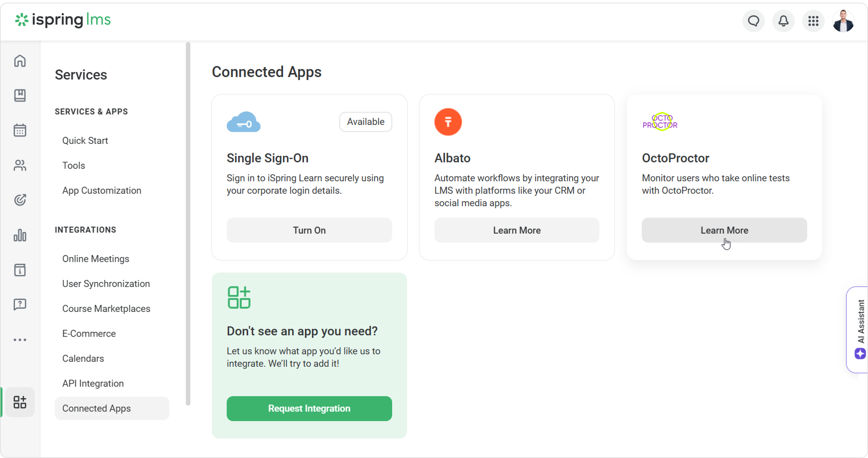Screen dimensions: 868x458
Task: Open the user profile avatar menu
Action: point(843,21)
